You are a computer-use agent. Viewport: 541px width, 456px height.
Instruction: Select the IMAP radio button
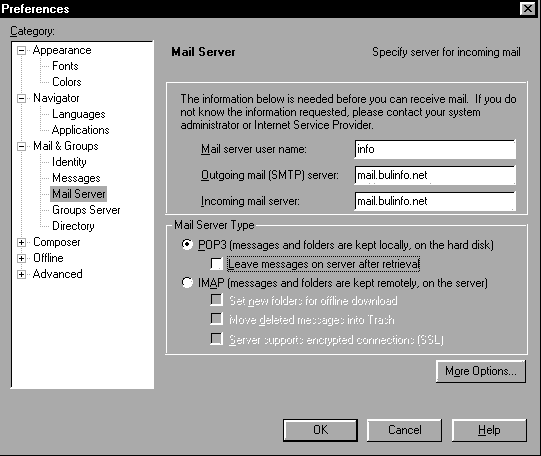point(187,283)
